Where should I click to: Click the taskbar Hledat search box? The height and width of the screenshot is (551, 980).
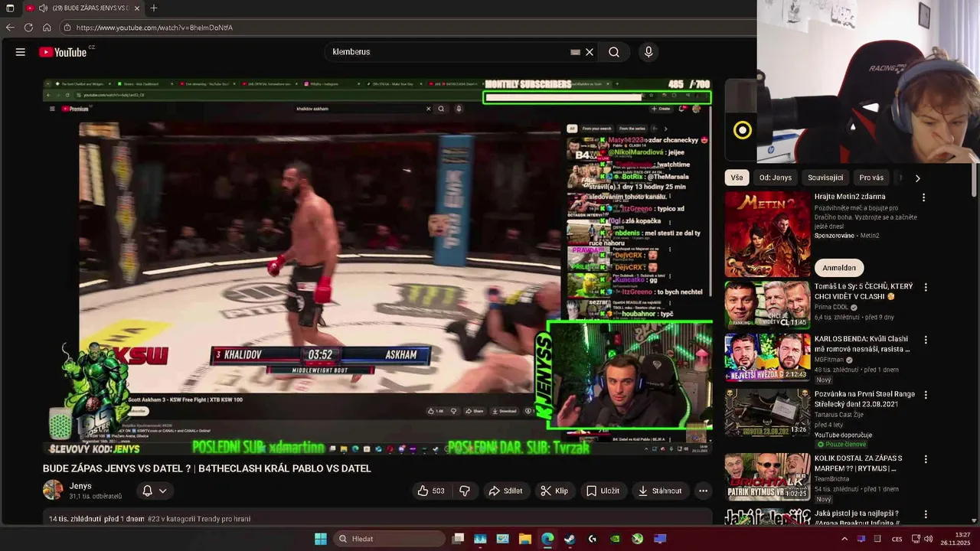pyautogui.click(x=389, y=539)
